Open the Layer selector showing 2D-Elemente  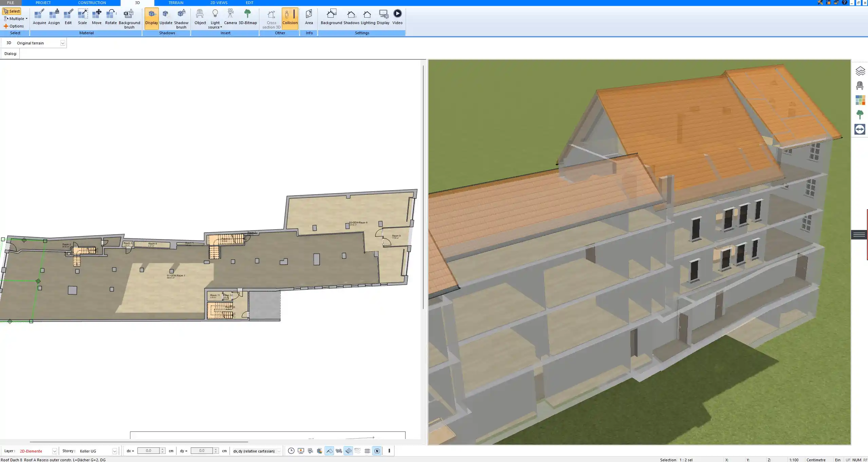[x=54, y=451]
